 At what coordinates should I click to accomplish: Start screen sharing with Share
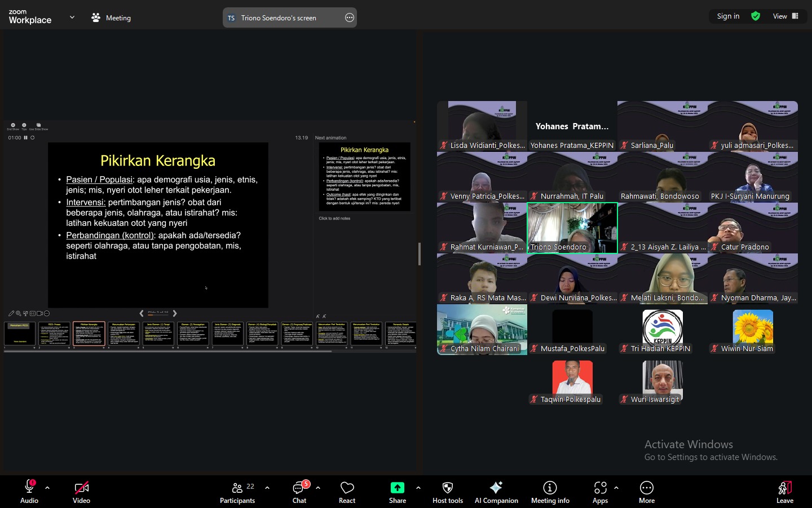(397, 492)
